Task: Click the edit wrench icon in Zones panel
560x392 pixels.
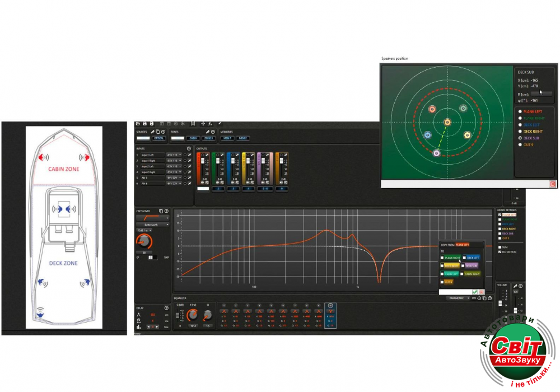Action: click(x=208, y=132)
